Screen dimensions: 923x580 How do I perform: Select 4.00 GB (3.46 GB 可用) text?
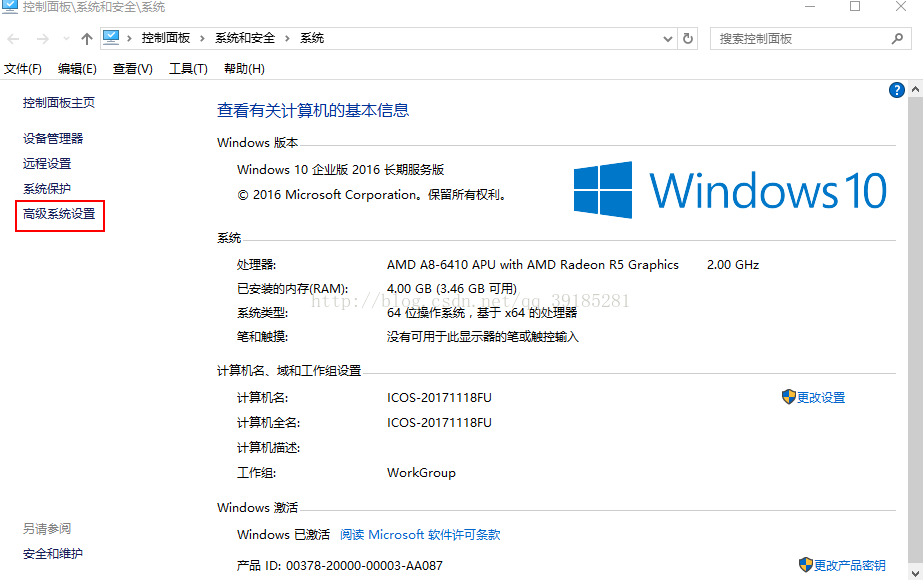[x=452, y=289]
